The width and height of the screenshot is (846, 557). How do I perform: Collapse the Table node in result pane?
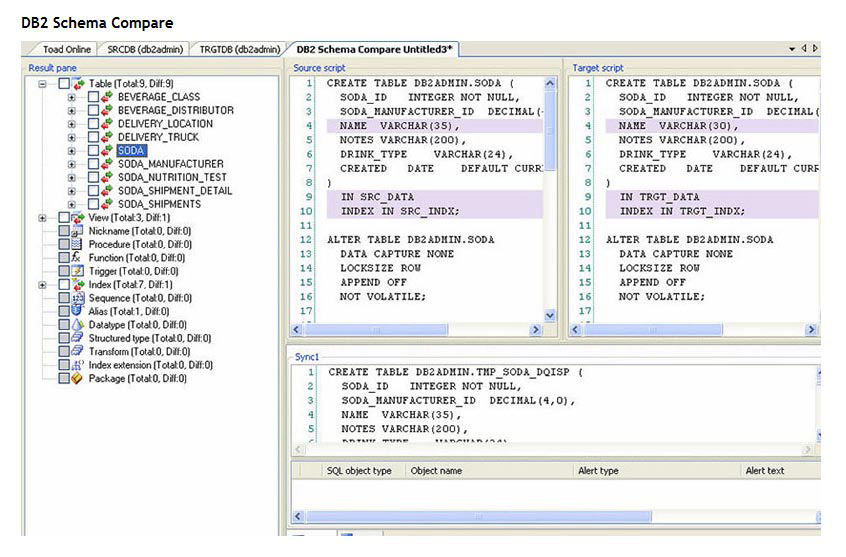43,84
